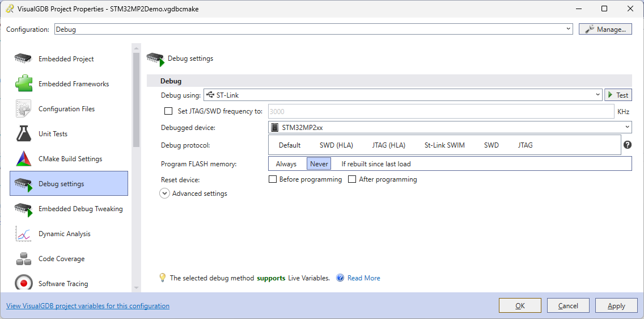Viewport: 644px width, 319px height.
Task: Click the Read More info icon
Action: point(340,278)
